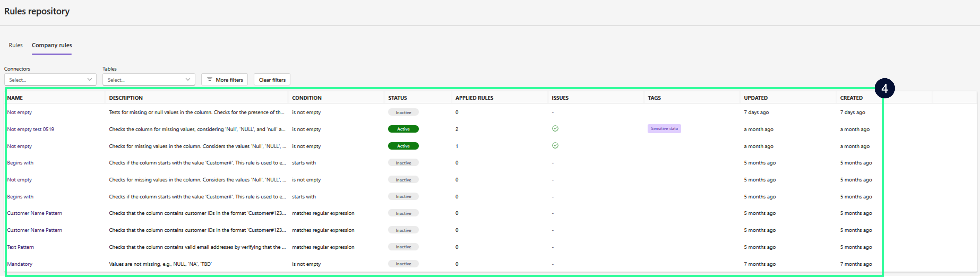Click Inactive badge in Mandatory row
The image size is (980, 277).
(403, 264)
